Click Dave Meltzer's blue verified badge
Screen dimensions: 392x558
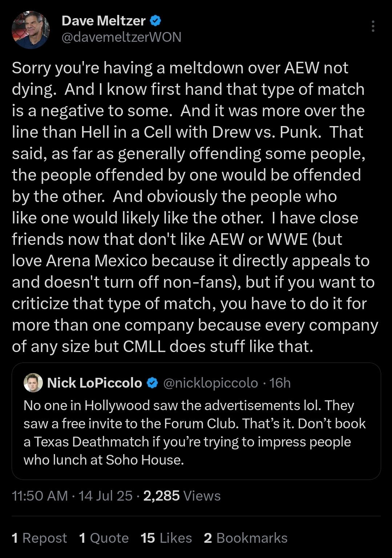(x=155, y=21)
